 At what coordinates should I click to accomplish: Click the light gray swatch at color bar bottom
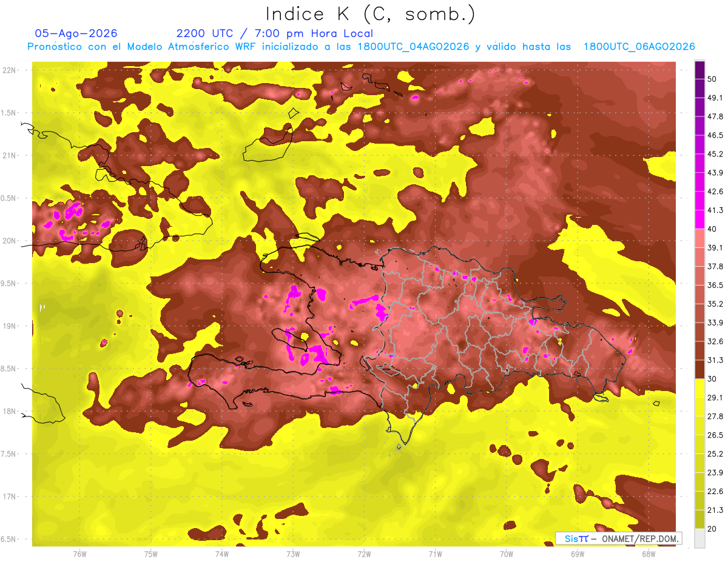point(699,538)
